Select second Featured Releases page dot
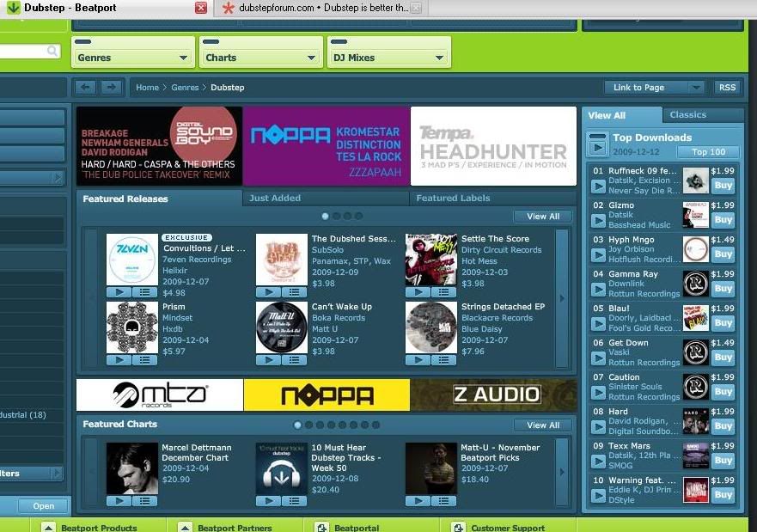This screenshot has height=532, width=757. point(337,217)
